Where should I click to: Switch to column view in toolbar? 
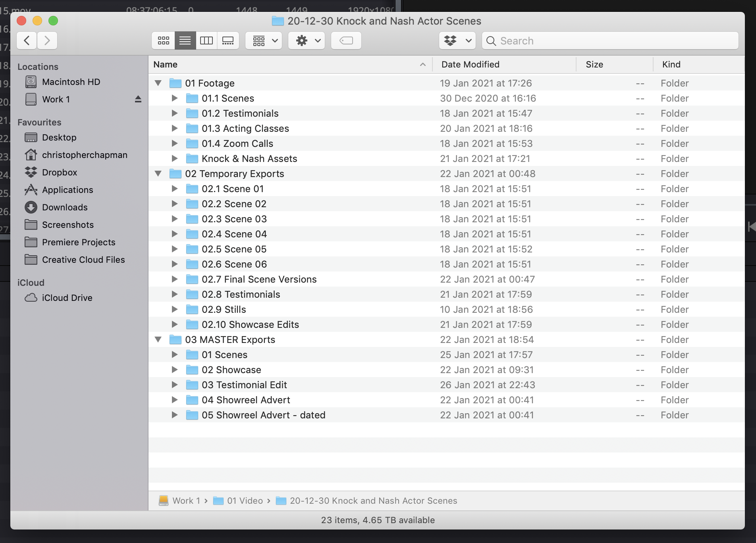pos(206,40)
